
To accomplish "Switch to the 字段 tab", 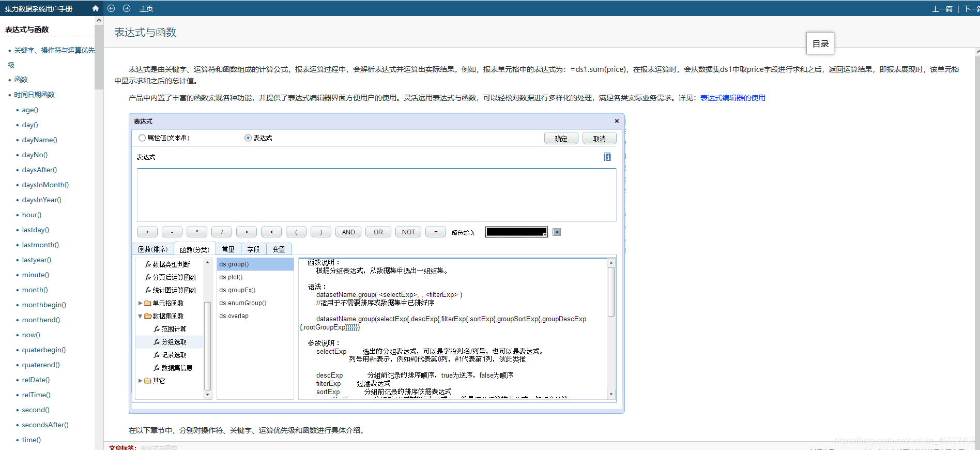I will 254,249.
